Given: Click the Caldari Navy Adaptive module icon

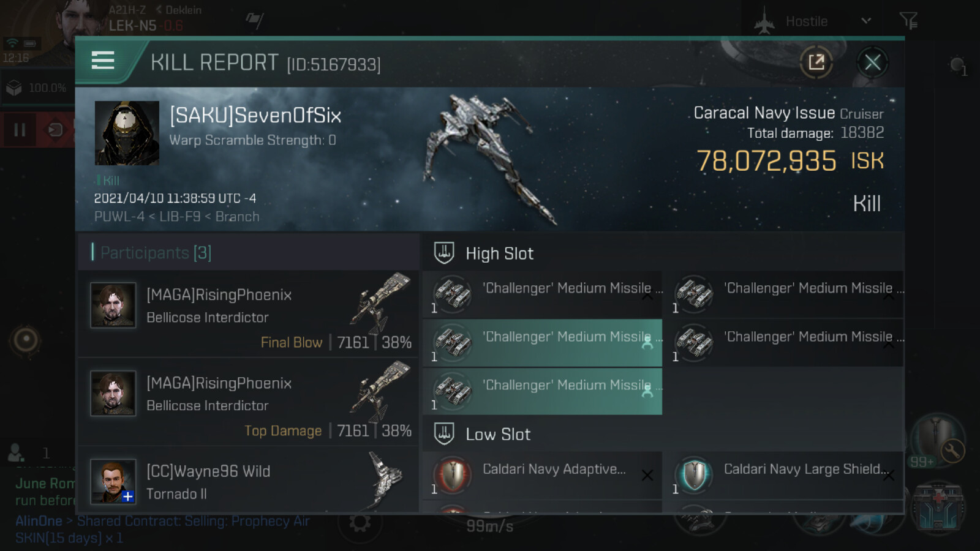Looking at the screenshot, I should (x=453, y=475).
